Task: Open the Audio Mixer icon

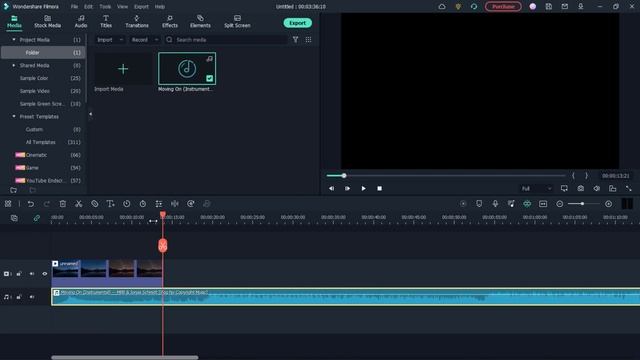Action: click(x=511, y=204)
